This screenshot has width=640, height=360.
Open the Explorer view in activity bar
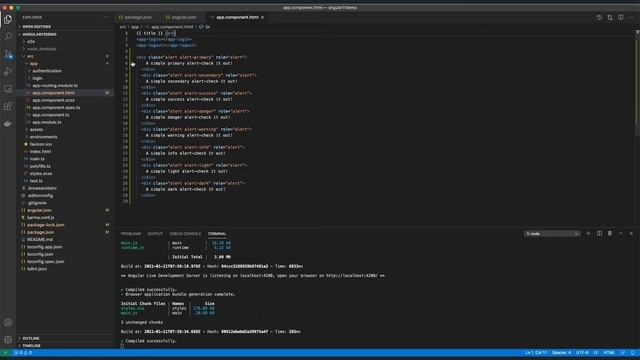tap(8, 19)
